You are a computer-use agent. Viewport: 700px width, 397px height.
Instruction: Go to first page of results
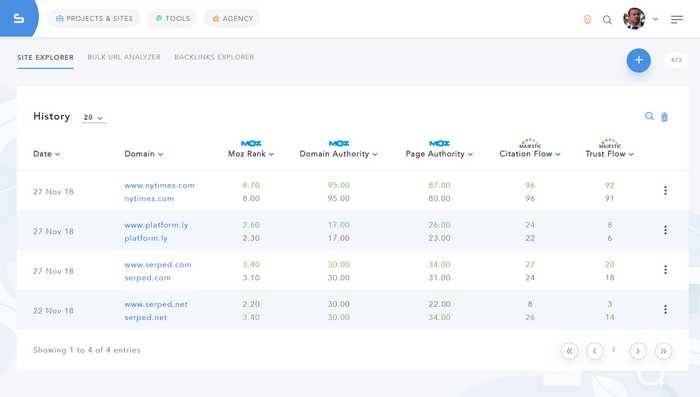(x=569, y=351)
